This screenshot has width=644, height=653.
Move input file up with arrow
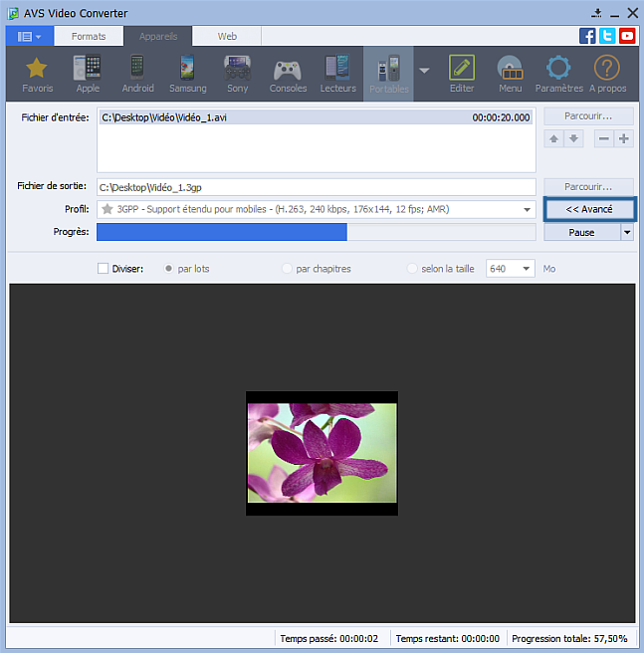[x=553, y=138]
